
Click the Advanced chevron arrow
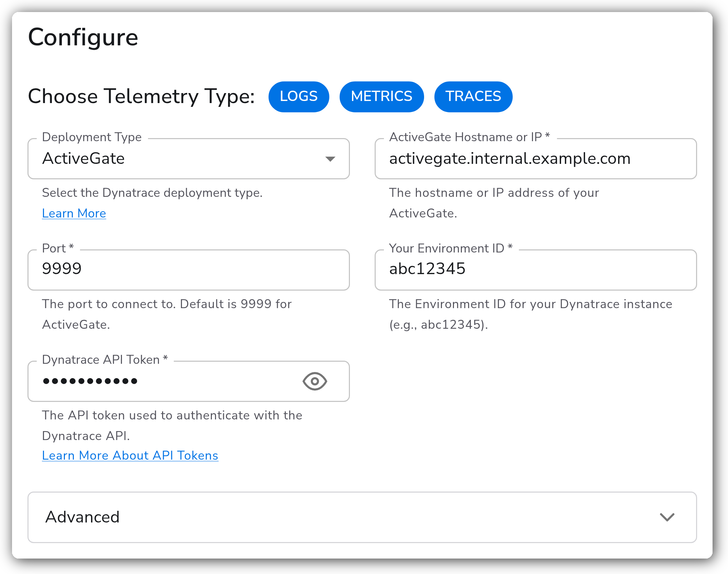pyautogui.click(x=667, y=517)
